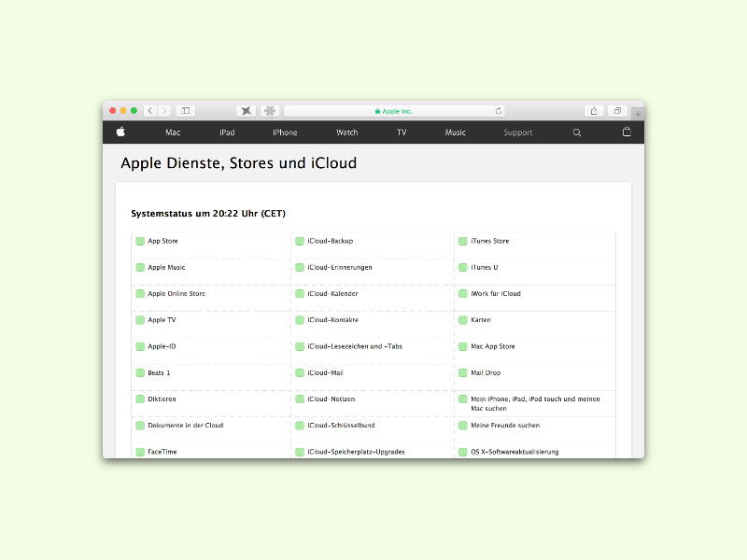The image size is (747, 560).
Task: Click the iCloud-Erinnerungen status entry
Action: coord(340,268)
